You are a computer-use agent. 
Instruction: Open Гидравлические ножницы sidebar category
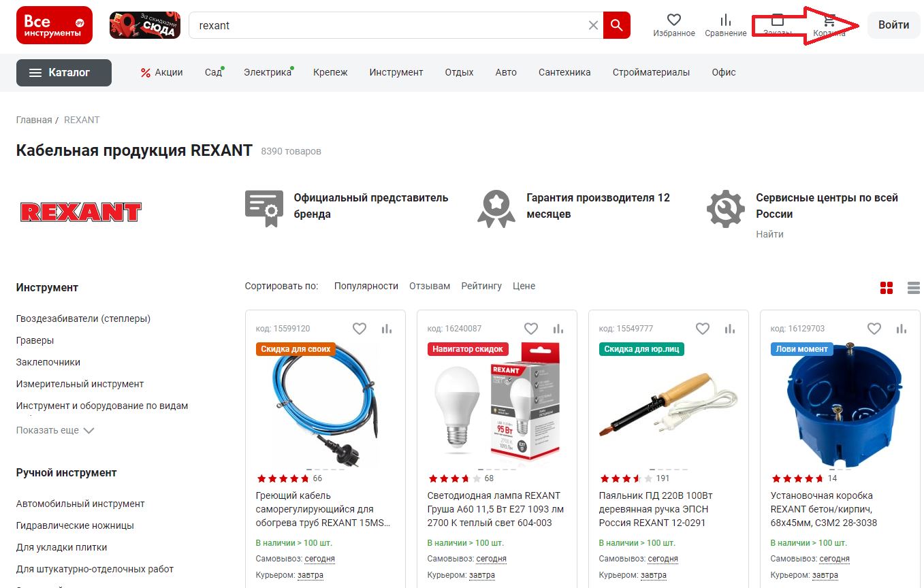tap(75, 525)
